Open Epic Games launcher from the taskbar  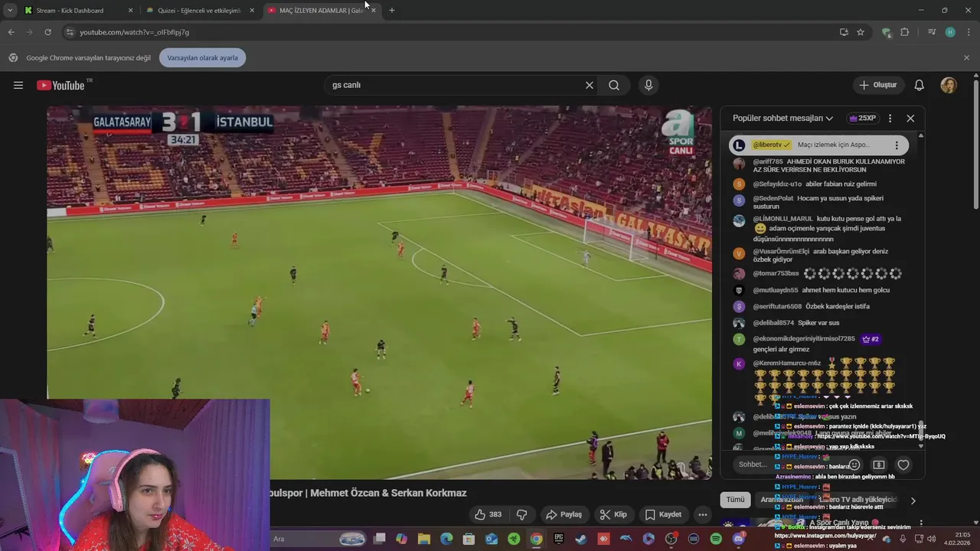559,539
